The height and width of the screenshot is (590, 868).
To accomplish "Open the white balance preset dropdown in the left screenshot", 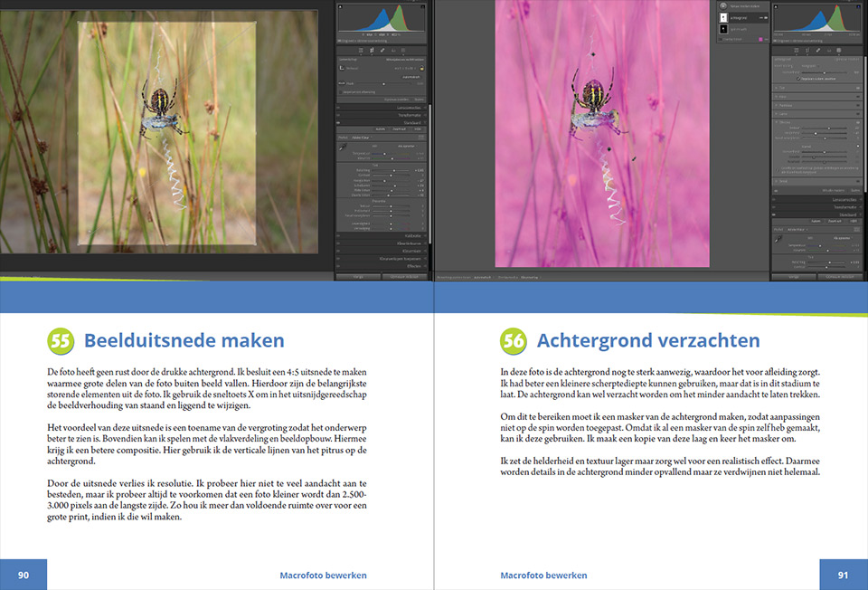I will pos(407,147).
